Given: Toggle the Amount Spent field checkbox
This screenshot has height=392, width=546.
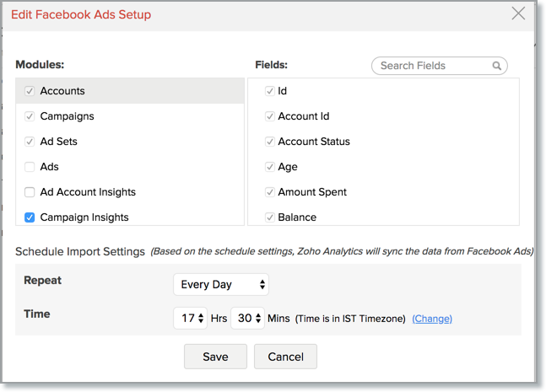Looking at the screenshot, I should [x=270, y=192].
